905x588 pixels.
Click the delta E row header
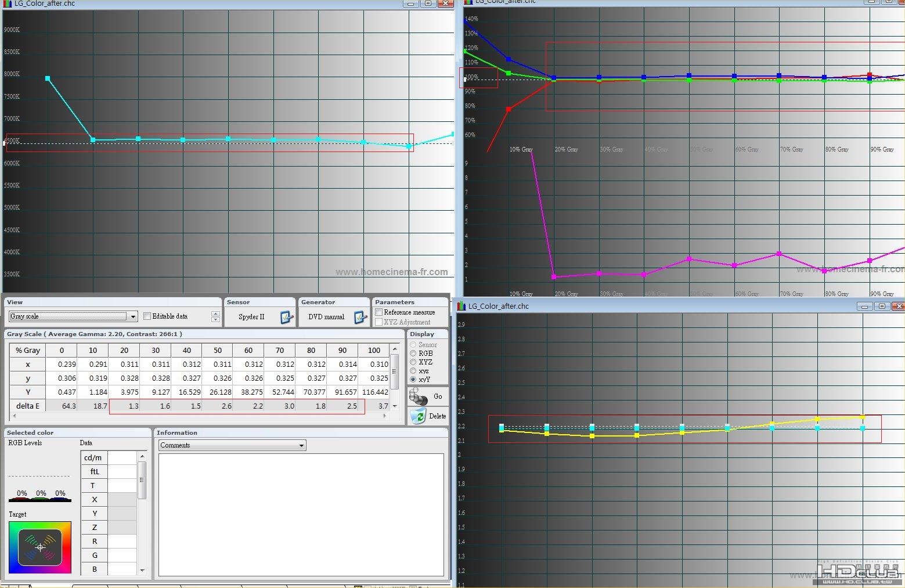click(x=28, y=406)
